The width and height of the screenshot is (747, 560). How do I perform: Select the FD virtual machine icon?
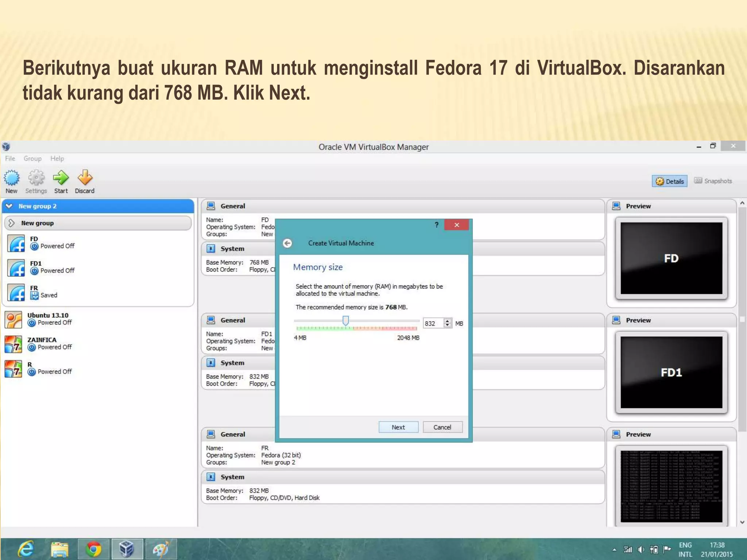click(x=16, y=244)
